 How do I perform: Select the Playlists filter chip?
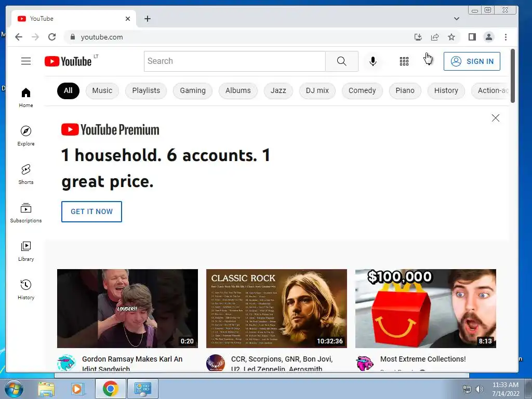146,90
